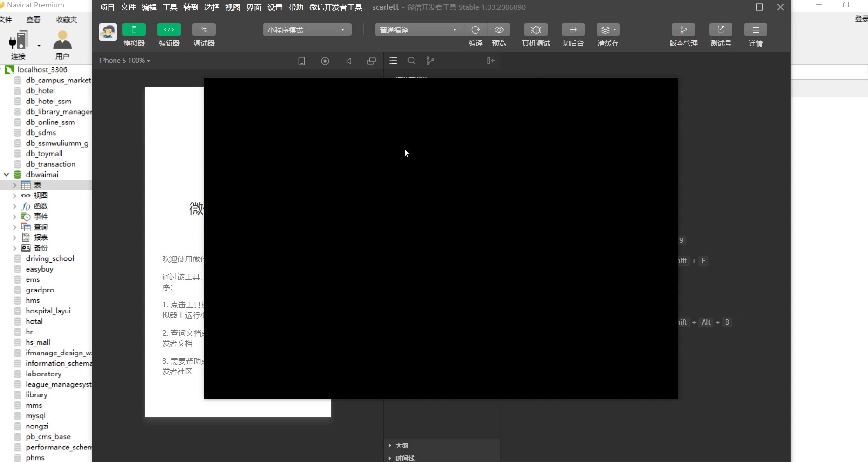Select the db_hotel database

[x=40, y=91]
